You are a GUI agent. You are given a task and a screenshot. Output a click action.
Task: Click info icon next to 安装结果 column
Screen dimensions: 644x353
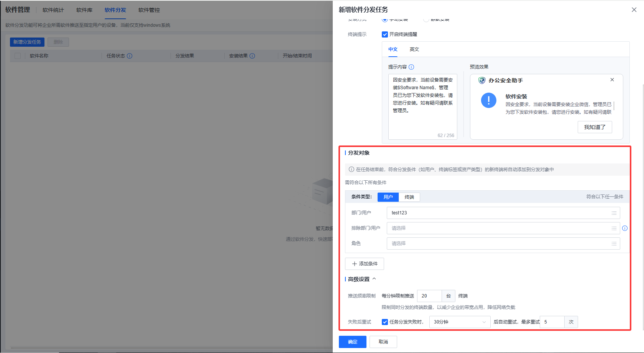252,56
